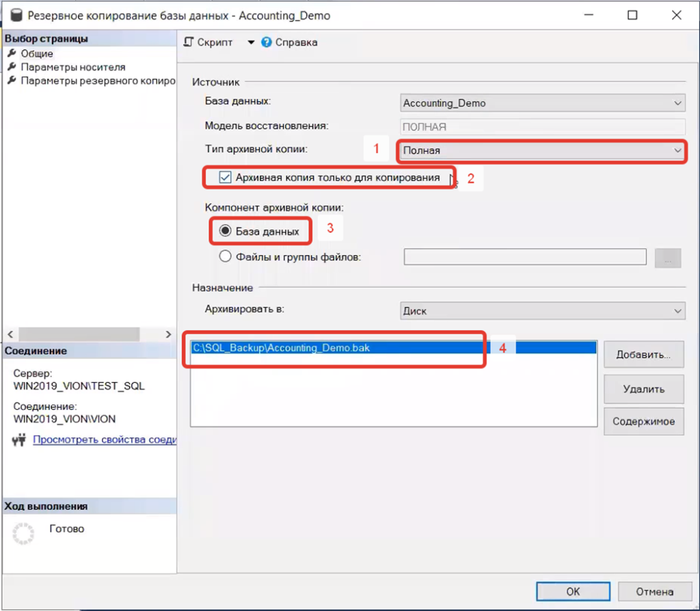This screenshot has height=611, width=700.
Task: Open the Параметры носителя page
Action: click(x=72, y=67)
